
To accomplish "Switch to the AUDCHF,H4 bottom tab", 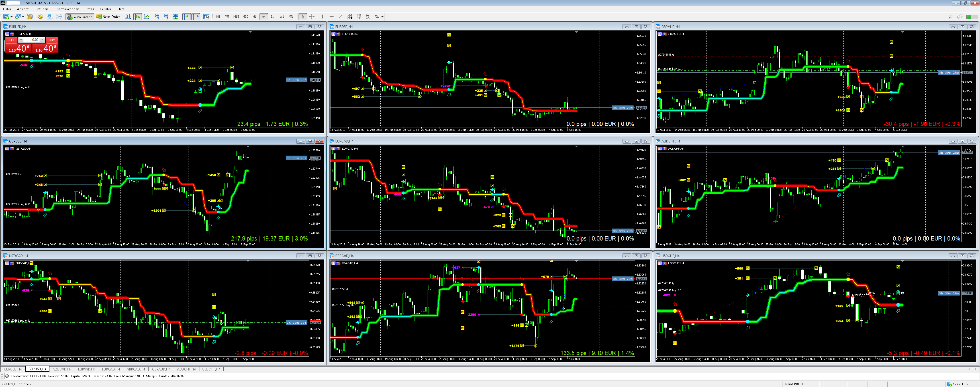I will point(186,369).
